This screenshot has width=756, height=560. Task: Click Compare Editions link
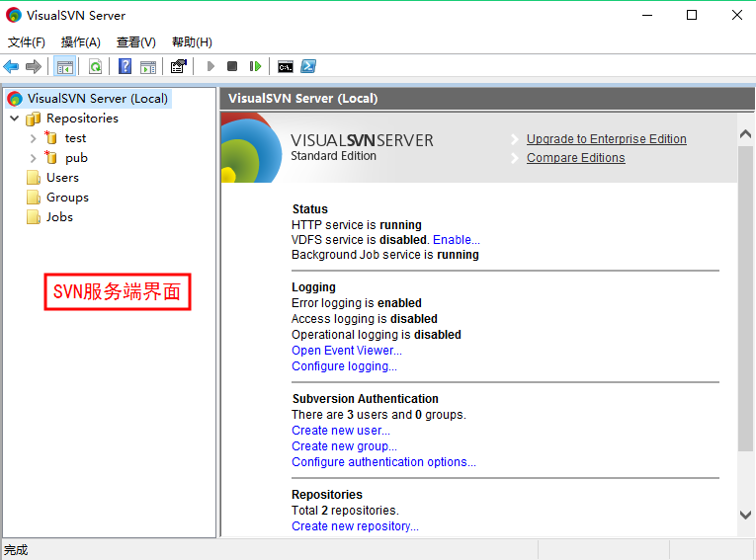pos(576,158)
